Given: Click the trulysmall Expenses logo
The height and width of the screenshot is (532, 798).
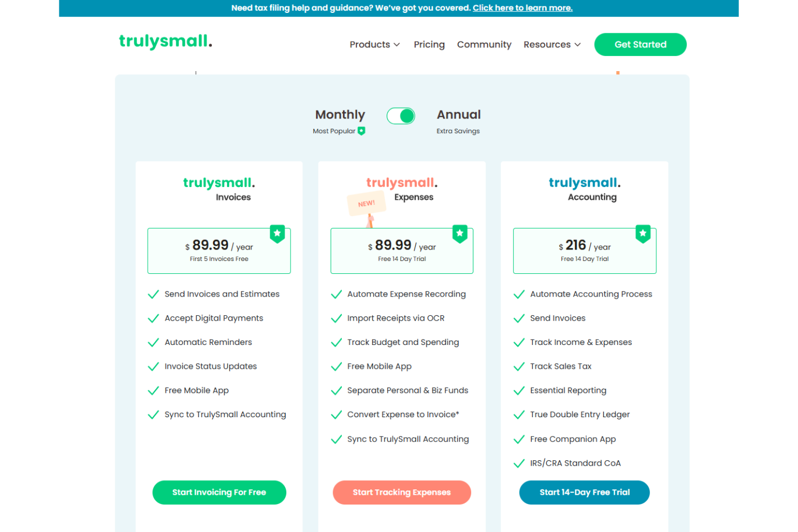Looking at the screenshot, I should (x=402, y=189).
